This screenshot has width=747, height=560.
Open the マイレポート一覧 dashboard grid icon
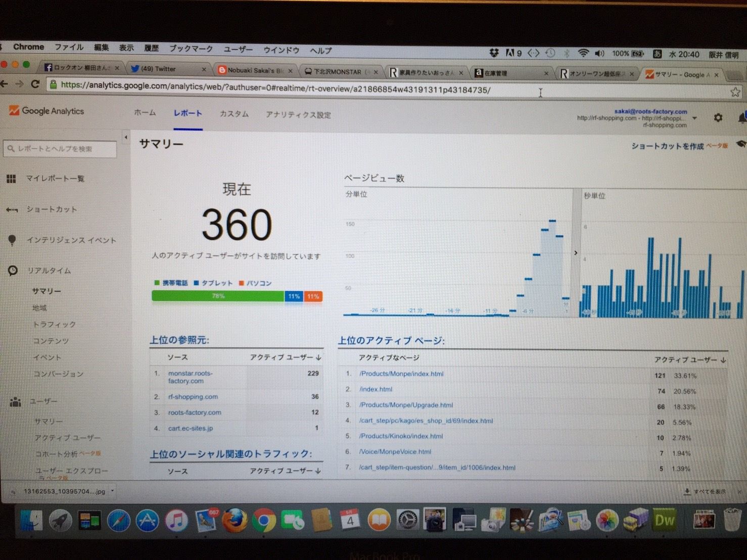pyautogui.click(x=11, y=178)
